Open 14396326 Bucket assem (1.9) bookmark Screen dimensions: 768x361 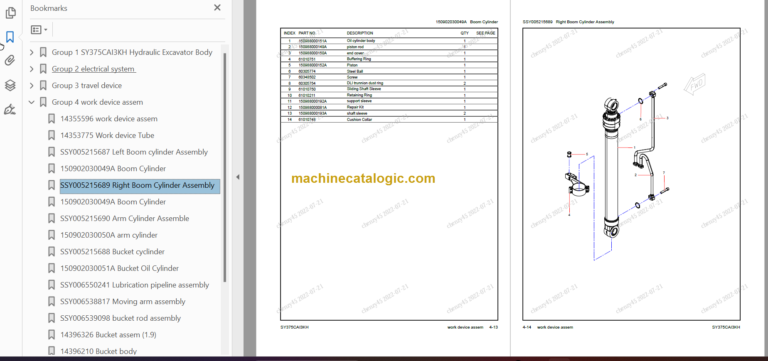[x=108, y=335]
